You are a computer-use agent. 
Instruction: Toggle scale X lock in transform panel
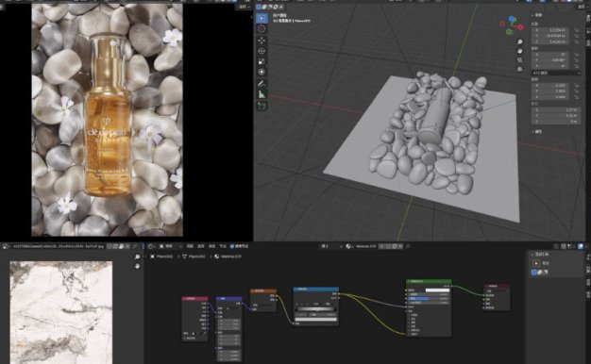pos(577,86)
